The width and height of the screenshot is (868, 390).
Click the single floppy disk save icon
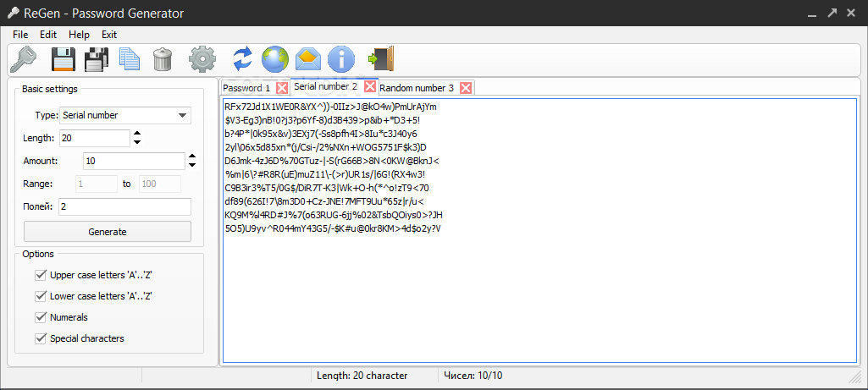click(x=64, y=58)
